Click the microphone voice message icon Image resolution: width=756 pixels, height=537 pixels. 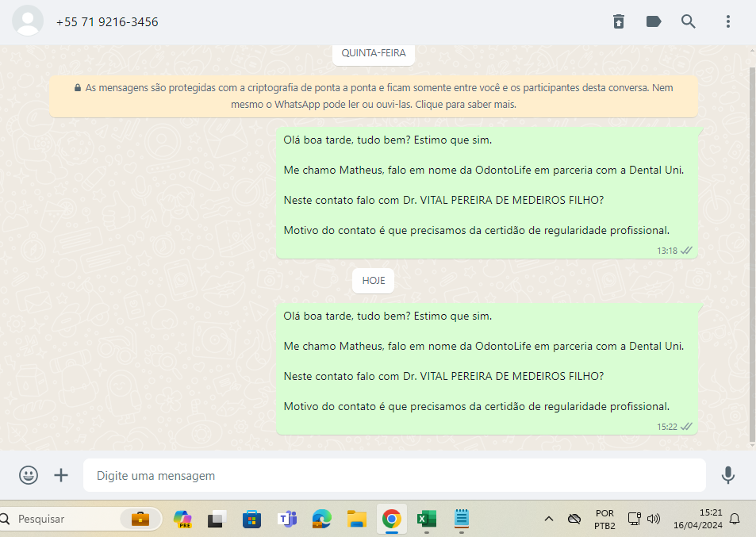tap(728, 475)
